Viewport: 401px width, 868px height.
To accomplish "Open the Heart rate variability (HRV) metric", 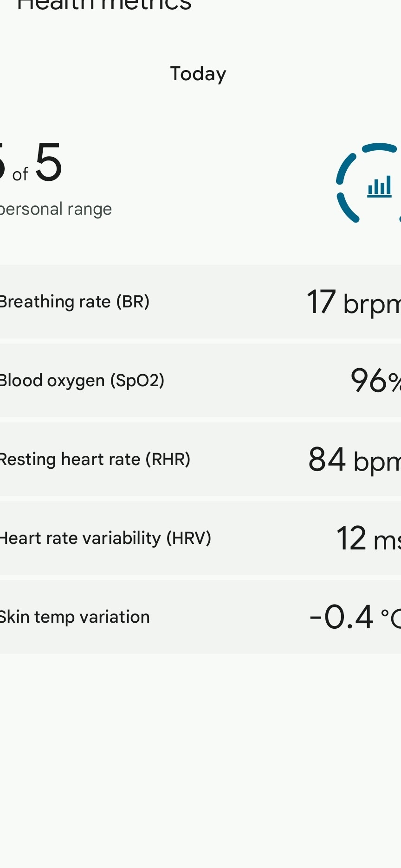I will pos(105,538).
